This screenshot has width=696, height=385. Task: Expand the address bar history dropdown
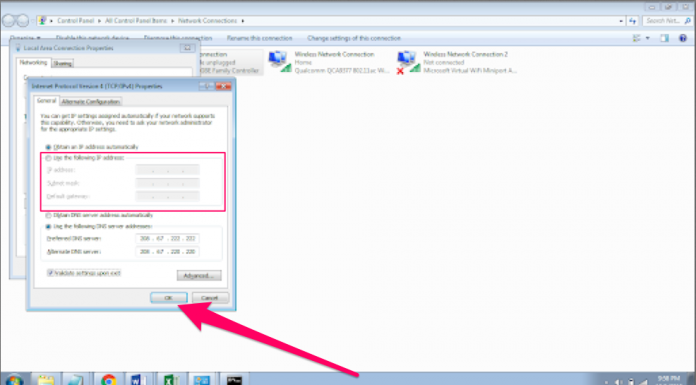621,21
